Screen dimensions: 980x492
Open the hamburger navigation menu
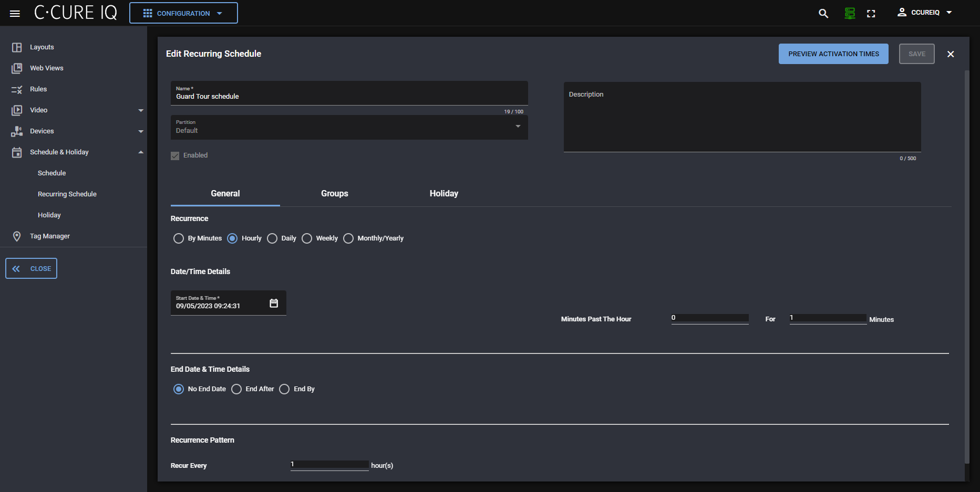pyautogui.click(x=15, y=13)
